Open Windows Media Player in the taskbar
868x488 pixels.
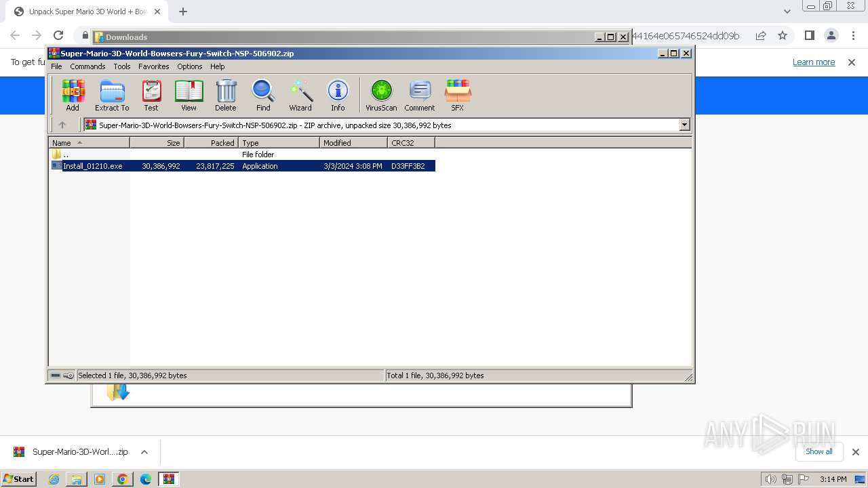tap(100, 479)
